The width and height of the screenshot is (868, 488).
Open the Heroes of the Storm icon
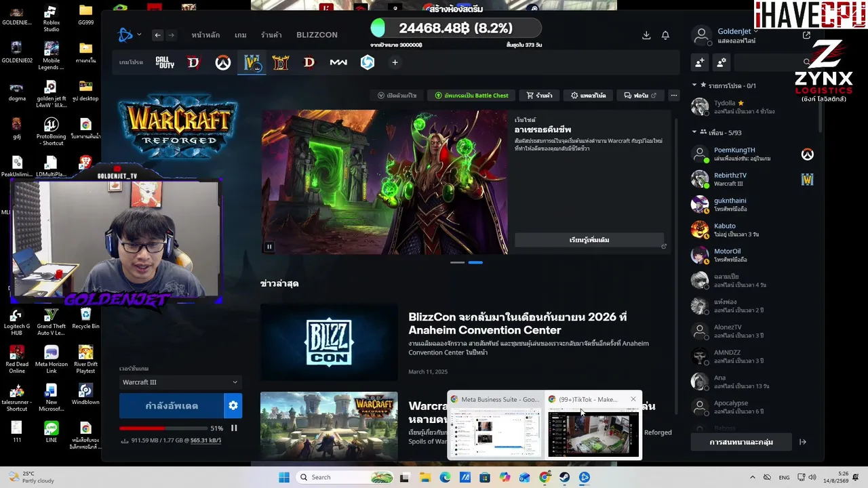[x=367, y=62]
